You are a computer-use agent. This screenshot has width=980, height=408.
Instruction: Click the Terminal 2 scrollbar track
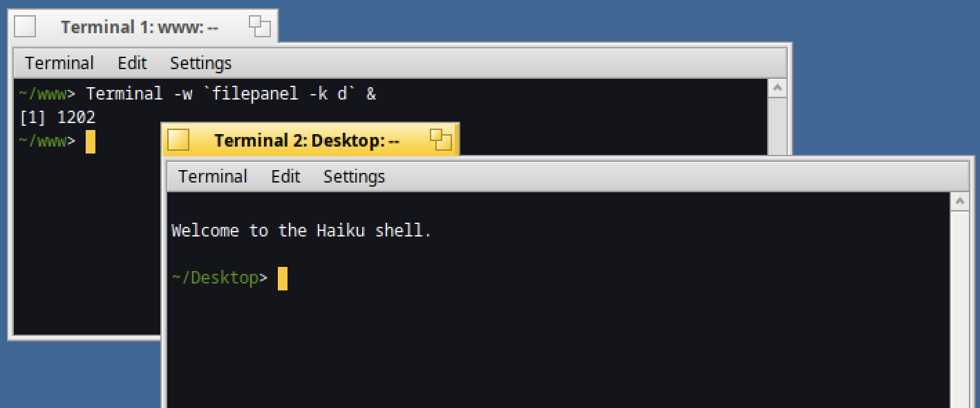click(x=960, y=309)
